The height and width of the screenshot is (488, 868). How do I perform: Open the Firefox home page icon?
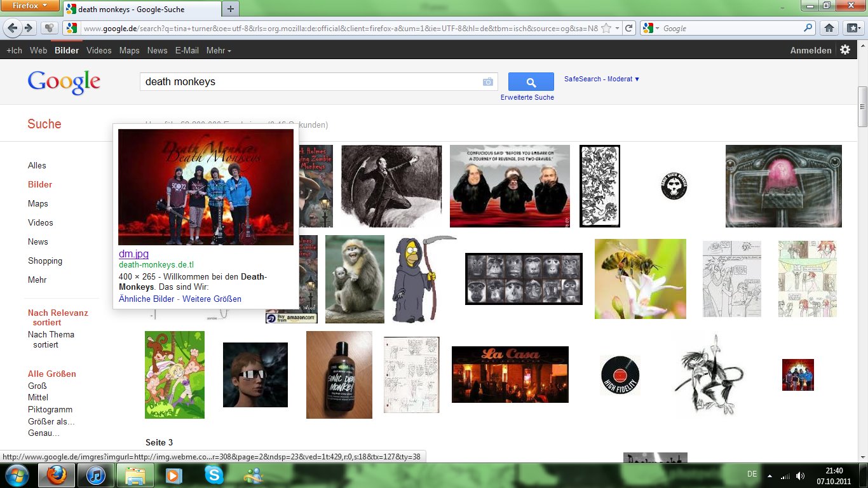[829, 28]
